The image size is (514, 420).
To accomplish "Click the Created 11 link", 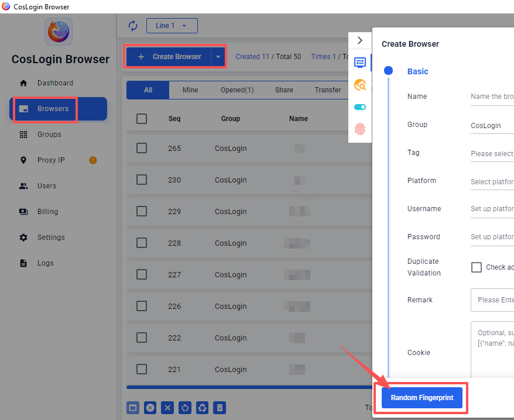I will pos(252,57).
